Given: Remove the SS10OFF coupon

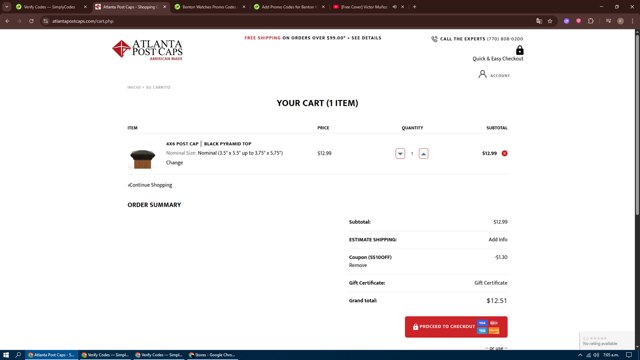Looking at the screenshot, I should coord(358,265).
